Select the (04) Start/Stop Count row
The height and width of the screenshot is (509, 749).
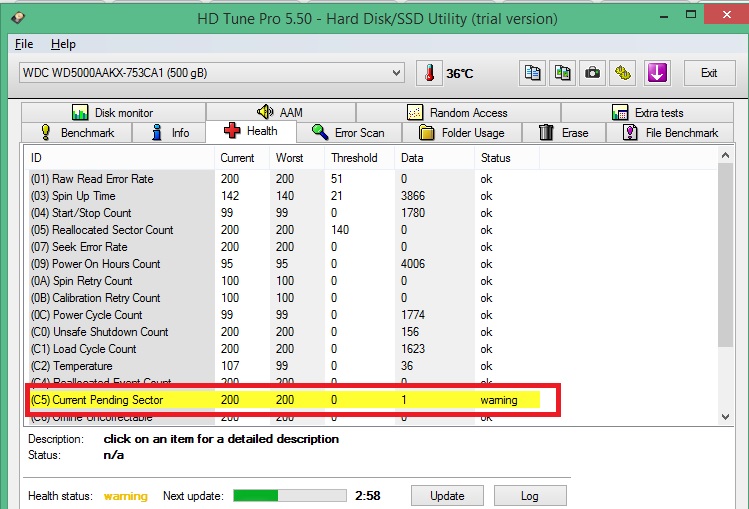pos(284,213)
